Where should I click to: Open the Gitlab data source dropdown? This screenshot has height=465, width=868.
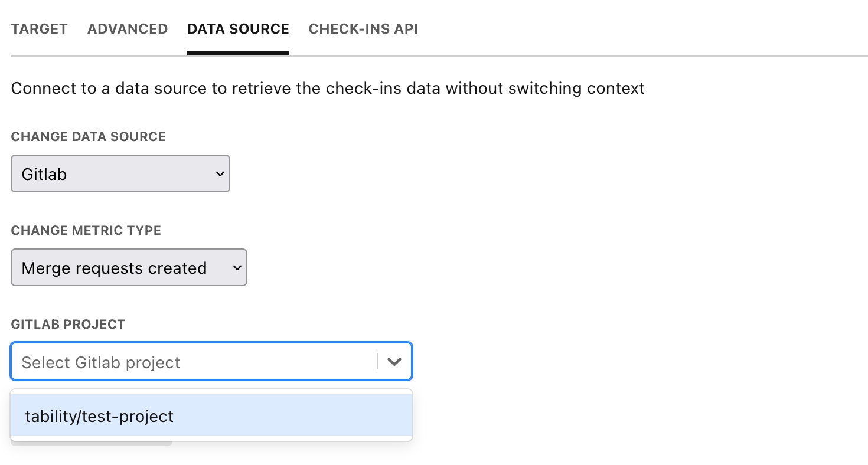[120, 174]
